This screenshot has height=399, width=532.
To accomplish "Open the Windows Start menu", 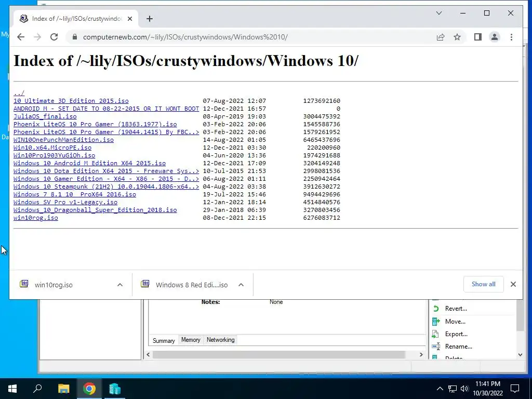I will [x=12, y=389].
